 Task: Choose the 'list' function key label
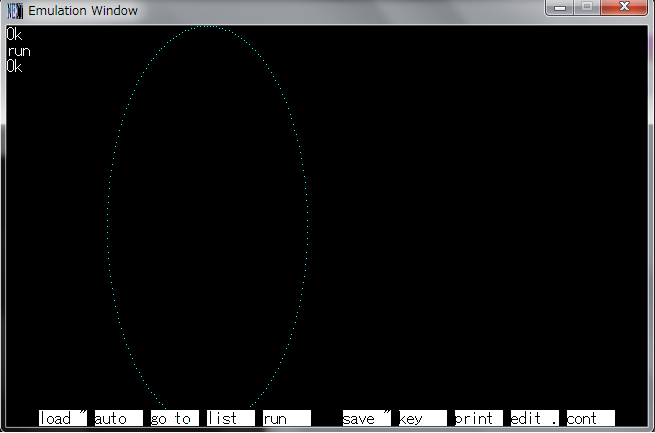[x=230, y=418]
